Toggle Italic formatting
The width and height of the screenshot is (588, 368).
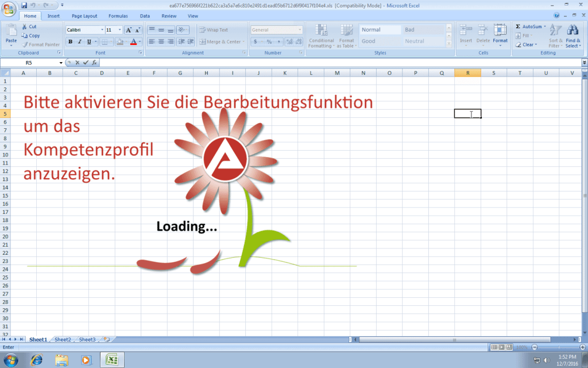click(x=79, y=41)
